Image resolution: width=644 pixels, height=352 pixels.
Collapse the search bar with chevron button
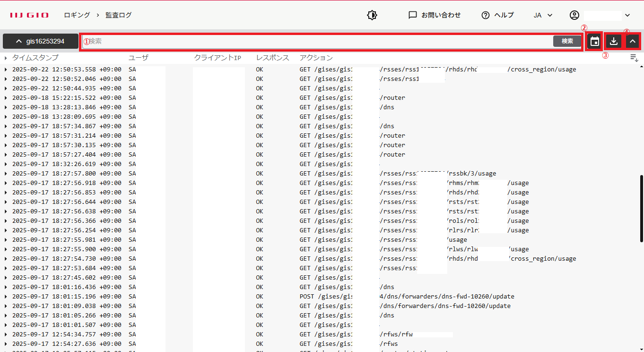(x=632, y=42)
